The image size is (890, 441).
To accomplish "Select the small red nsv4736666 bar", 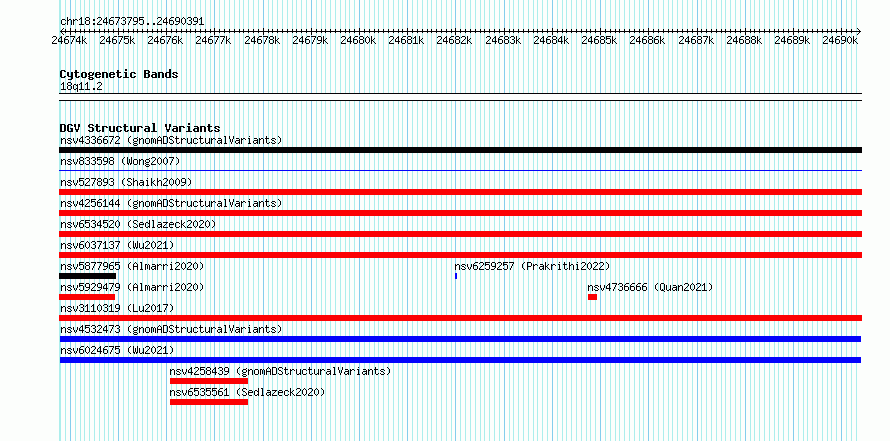I will (x=593, y=297).
